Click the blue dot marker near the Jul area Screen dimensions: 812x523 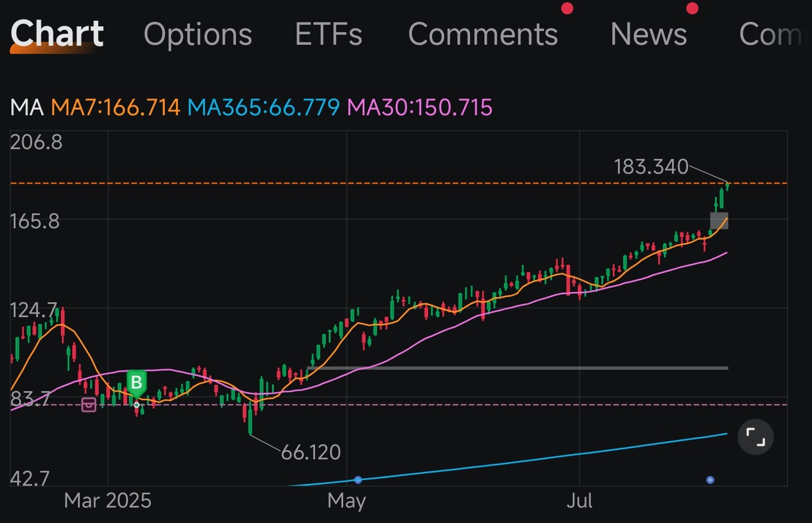point(710,479)
